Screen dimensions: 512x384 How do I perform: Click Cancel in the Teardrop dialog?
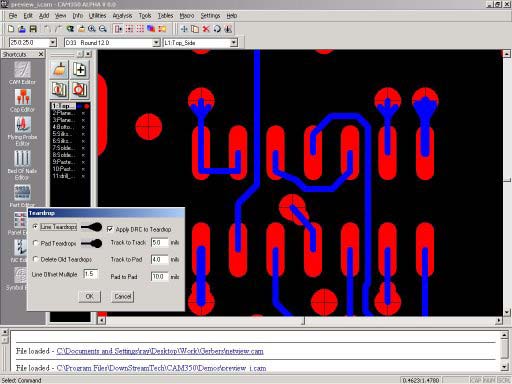(123, 296)
